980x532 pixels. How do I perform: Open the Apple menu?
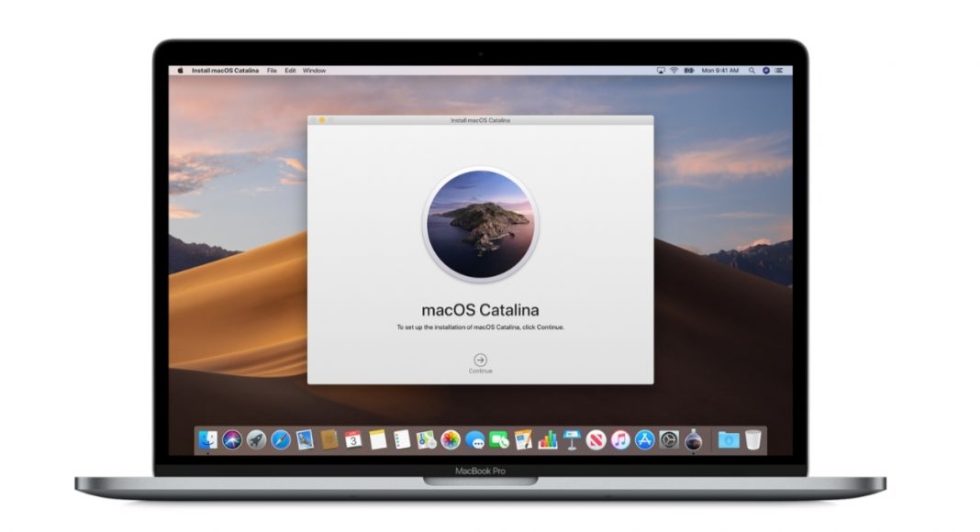pyautogui.click(x=180, y=71)
